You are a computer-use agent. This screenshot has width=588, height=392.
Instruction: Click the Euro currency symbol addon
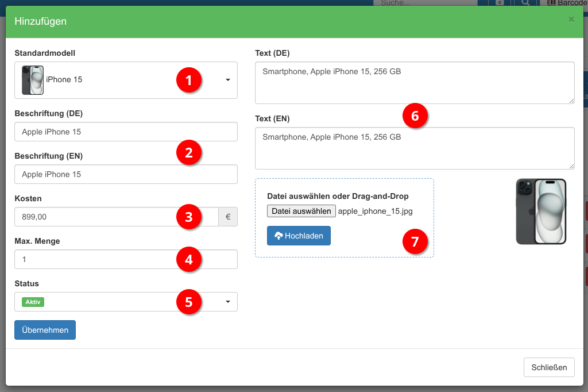pyautogui.click(x=228, y=217)
